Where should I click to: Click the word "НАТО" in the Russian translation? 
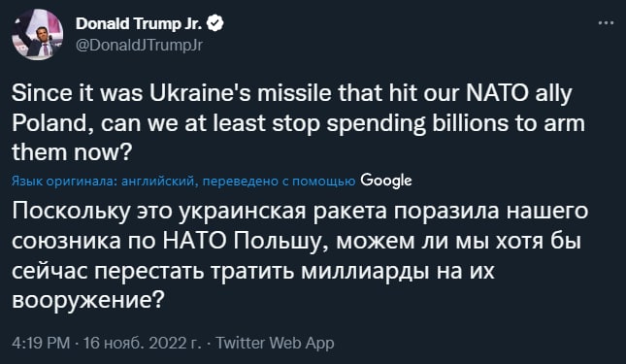(195, 241)
